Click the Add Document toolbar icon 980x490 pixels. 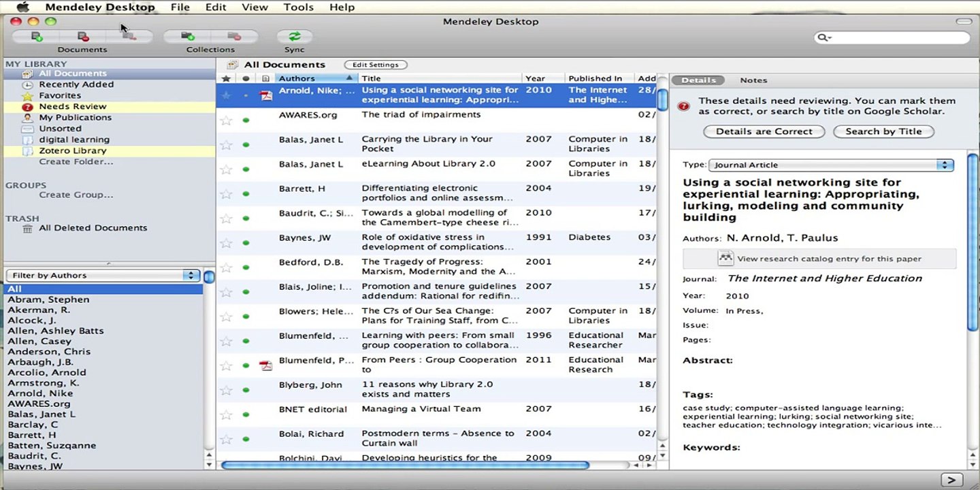point(37,36)
